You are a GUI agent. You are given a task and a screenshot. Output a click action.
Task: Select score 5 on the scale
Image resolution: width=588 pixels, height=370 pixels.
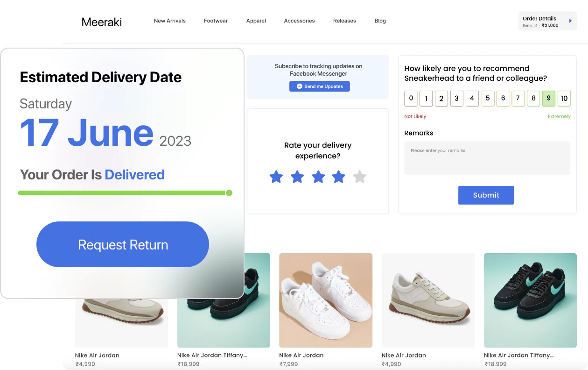[x=488, y=98]
